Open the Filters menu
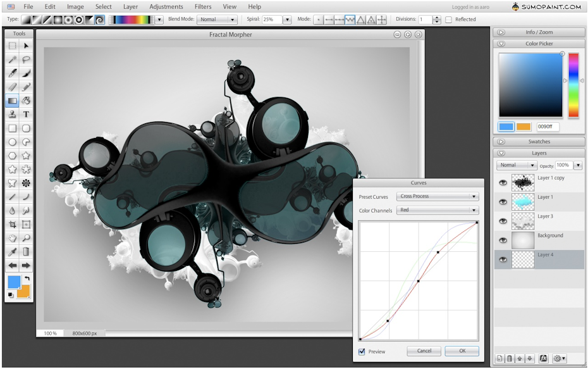Screen dimensions: 588x369 [202, 6]
